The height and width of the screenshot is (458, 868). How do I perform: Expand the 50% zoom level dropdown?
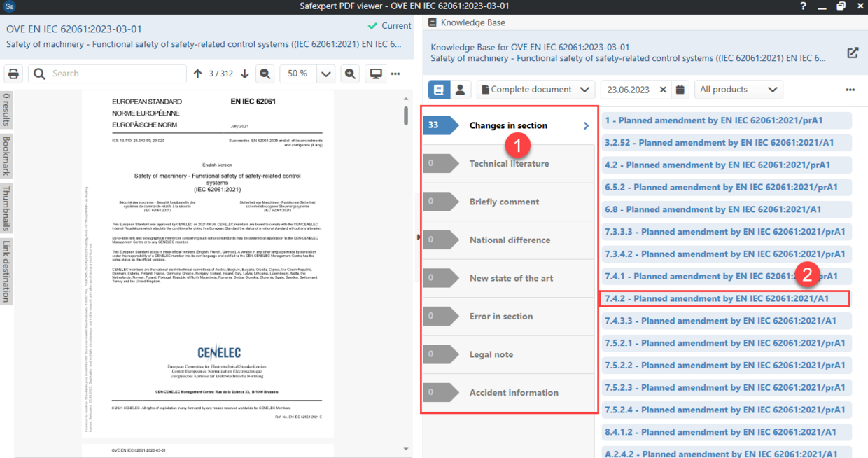pos(325,73)
